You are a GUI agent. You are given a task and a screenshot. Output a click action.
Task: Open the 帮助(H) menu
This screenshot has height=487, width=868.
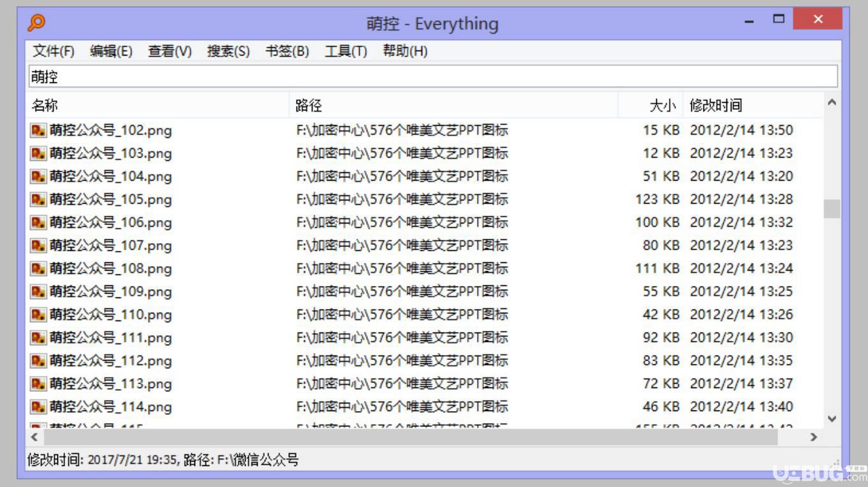tap(405, 51)
